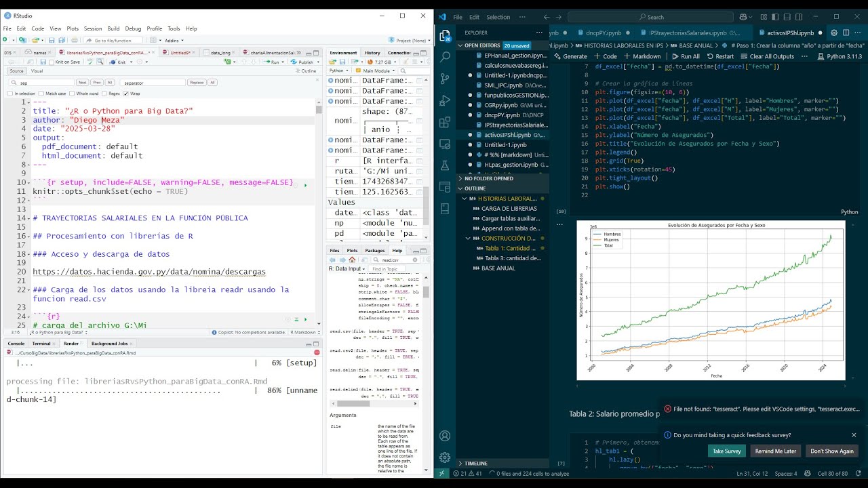Click the stop render red icon in RStudio
Image resolution: width=868 pixels, height=488 pixels.
[x=317, y=352]
